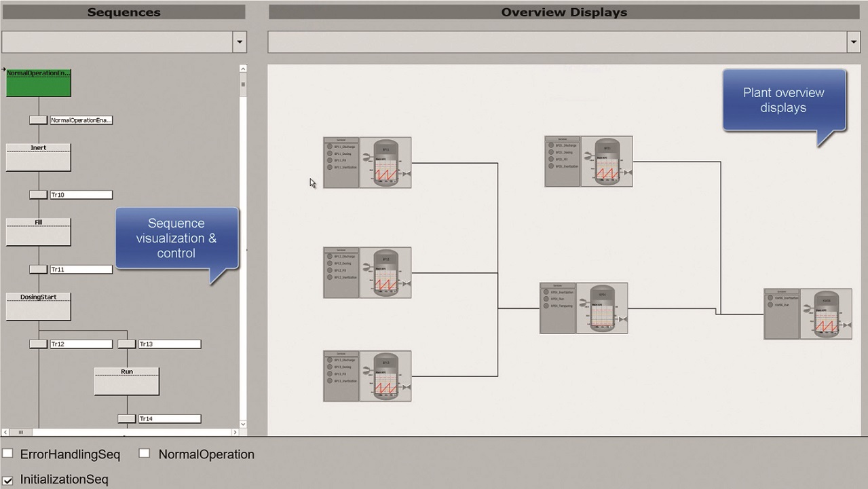Viewport: 868px width, 489px height.
Task: Click the transition button beside Tr11
Action: pyautogui.click(x=38, y=270)
